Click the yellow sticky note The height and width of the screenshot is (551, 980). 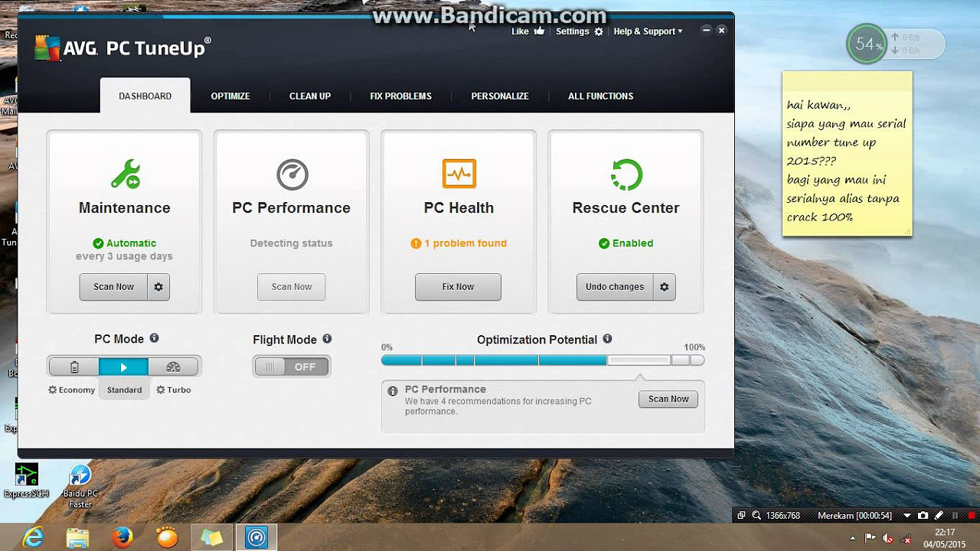(847, 153)
